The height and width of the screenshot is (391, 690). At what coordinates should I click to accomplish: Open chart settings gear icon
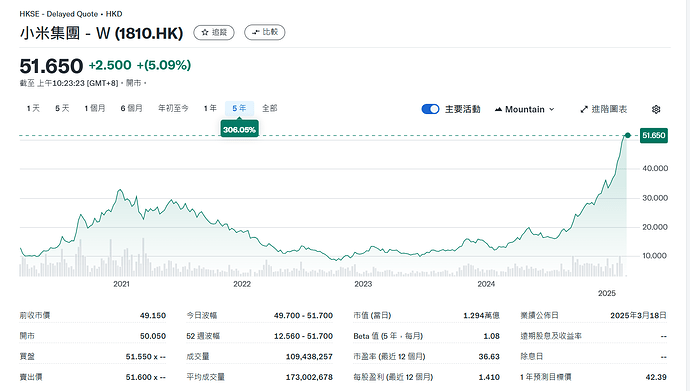[656, 109]
